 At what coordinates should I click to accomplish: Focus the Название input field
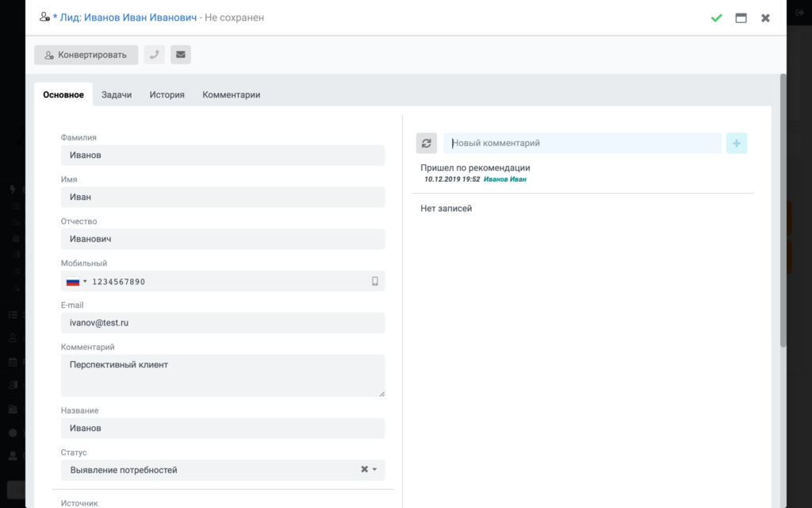223,428
